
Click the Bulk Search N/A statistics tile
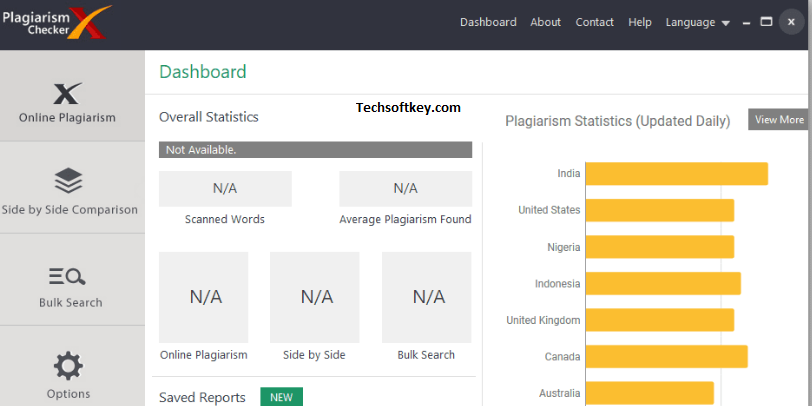pos(427,297)
